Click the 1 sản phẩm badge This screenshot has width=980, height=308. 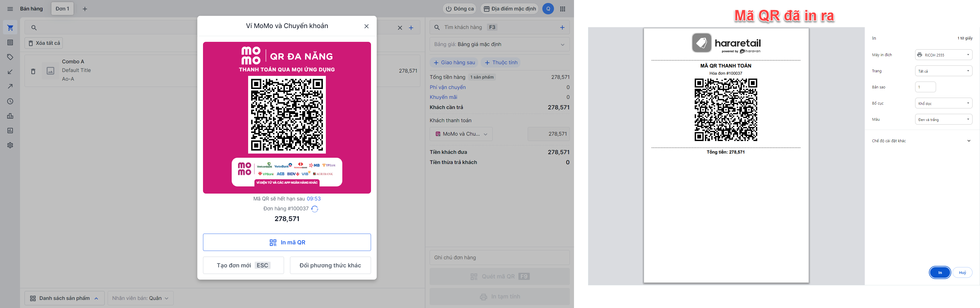pos(482,77)
